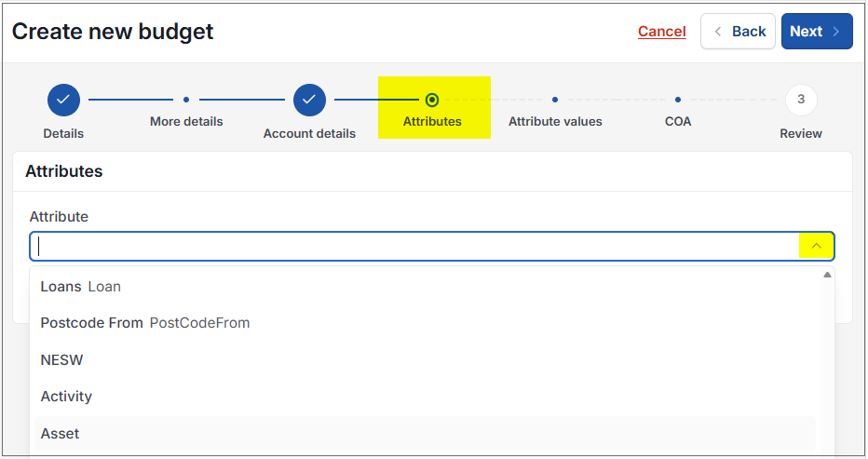The image size is (868, 459).
Task: Click the COA step dot
Action: [x=678, y=100]
